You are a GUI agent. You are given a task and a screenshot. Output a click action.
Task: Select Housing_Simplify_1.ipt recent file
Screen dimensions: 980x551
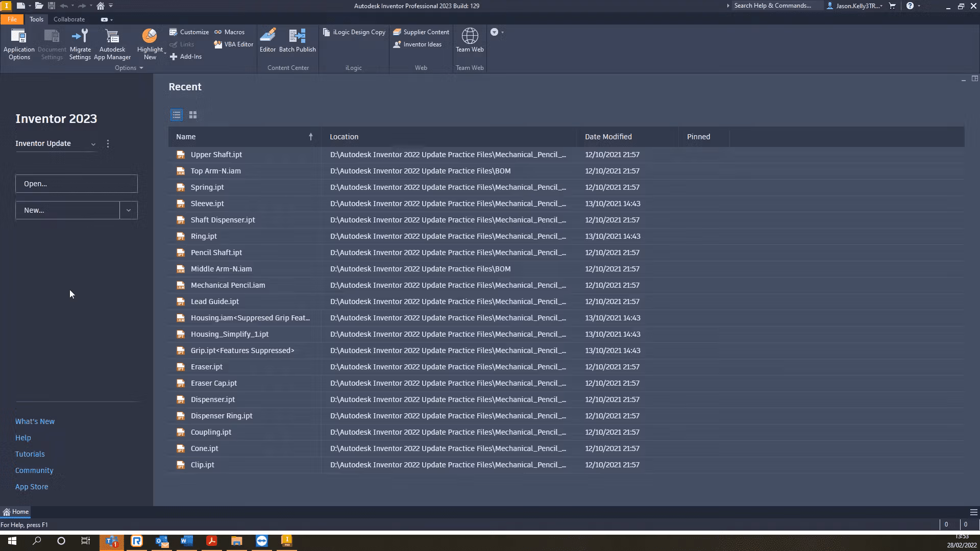tap(566, 334)
